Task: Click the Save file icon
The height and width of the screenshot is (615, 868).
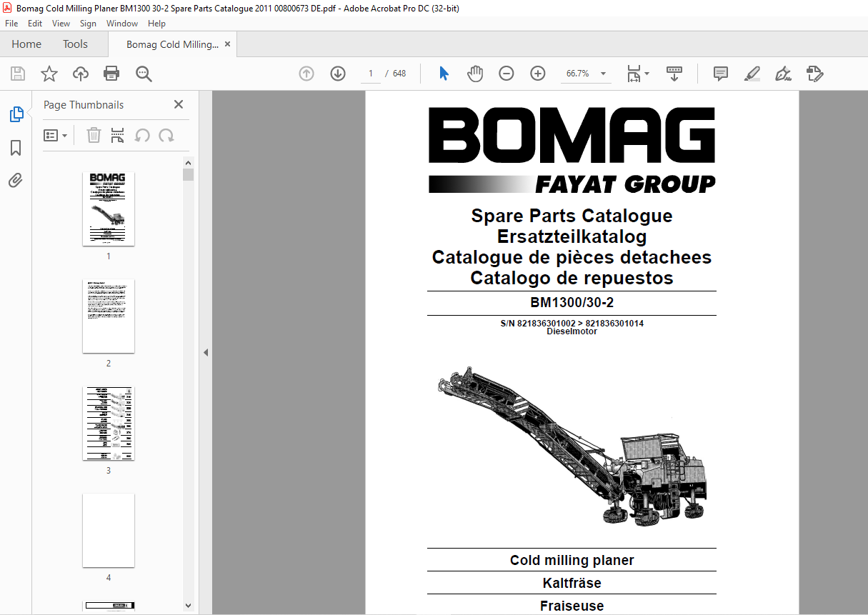Action: pyautogui.click(x=18, y=74)
